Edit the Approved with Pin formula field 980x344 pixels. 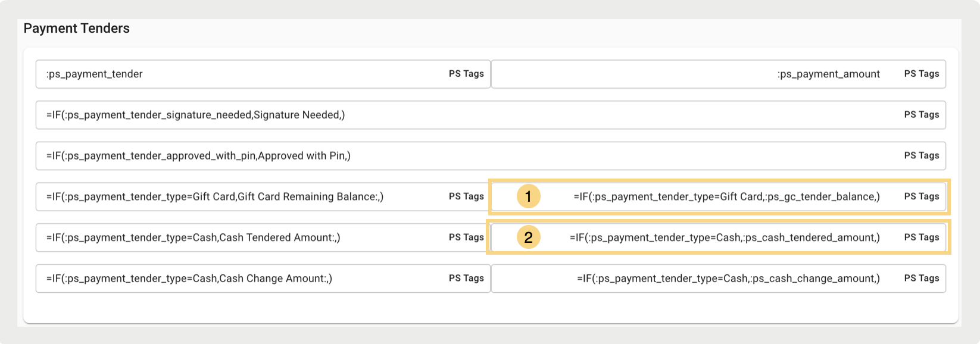tap(491, 156)
